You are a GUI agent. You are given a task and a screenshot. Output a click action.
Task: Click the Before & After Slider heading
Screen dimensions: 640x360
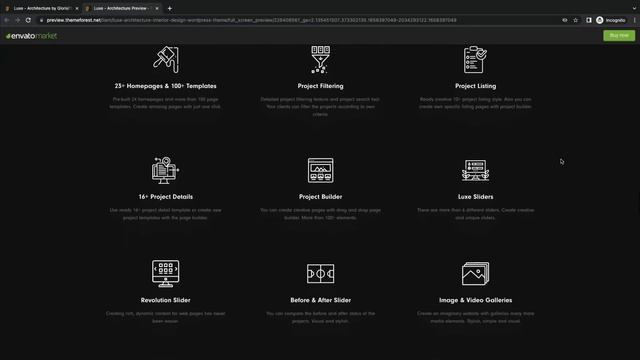coord(320,300)
